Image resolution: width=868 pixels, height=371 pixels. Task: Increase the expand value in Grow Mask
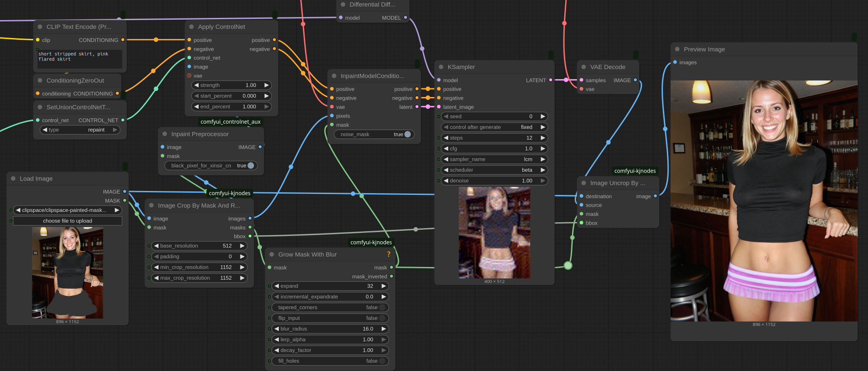point(384,286)
